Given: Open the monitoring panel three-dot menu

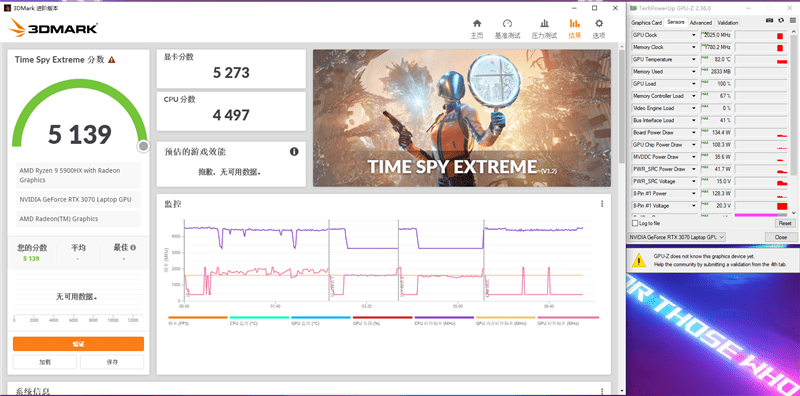Looking at the screenshot, I should click(x=602, y=204).
